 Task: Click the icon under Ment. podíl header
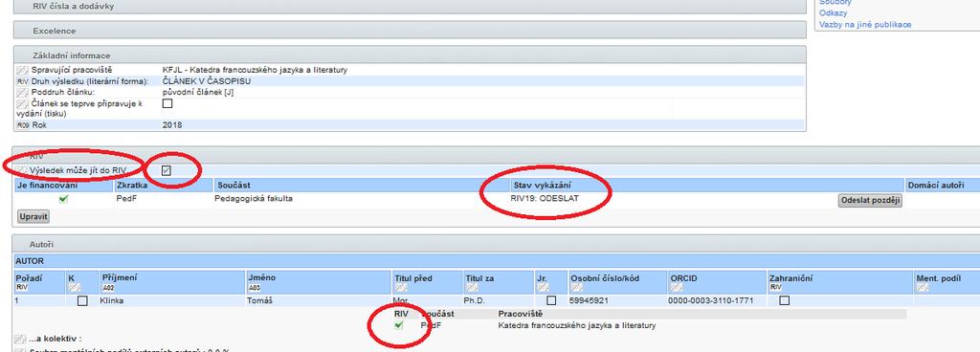click(924, 288)
